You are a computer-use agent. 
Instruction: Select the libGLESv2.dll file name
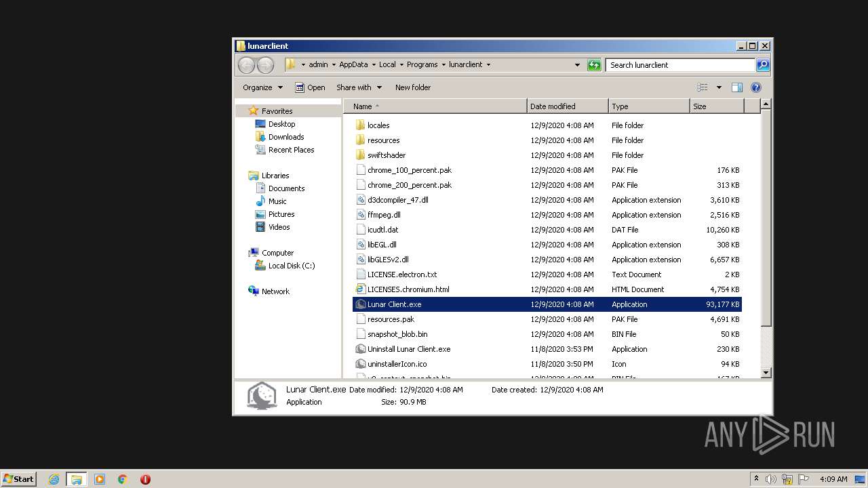[388, 260]
